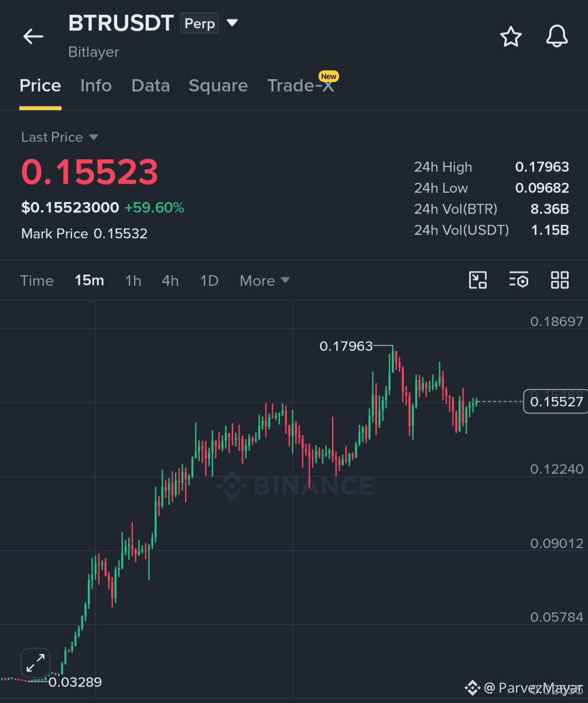
Task: Expand the More timeframes dropdown
Action: [265, 281]
